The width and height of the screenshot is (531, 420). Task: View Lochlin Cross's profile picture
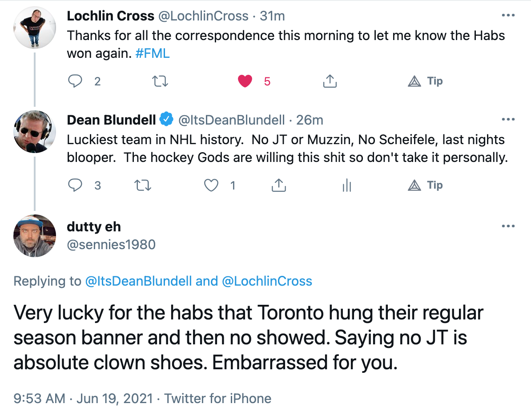click(x=35, y=28)
